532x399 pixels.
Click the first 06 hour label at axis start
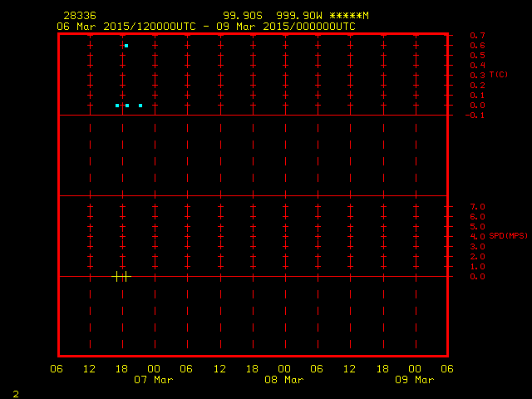tap(57, 369)
